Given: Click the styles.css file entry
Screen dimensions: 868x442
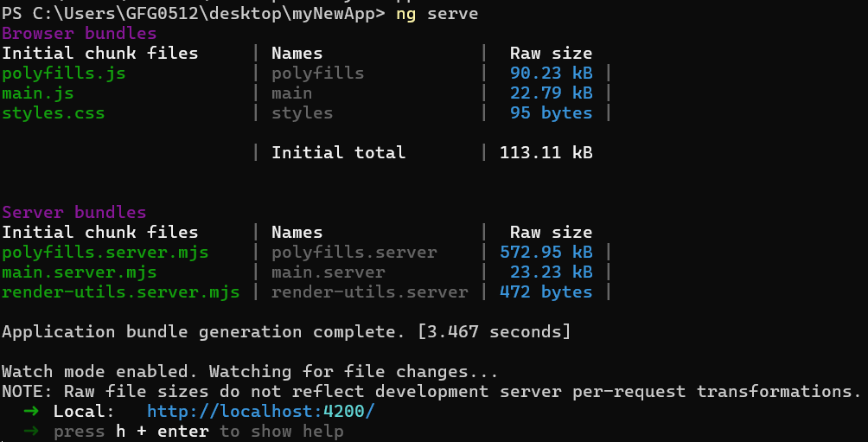Looking at the screenshot, I should point(54,113).
